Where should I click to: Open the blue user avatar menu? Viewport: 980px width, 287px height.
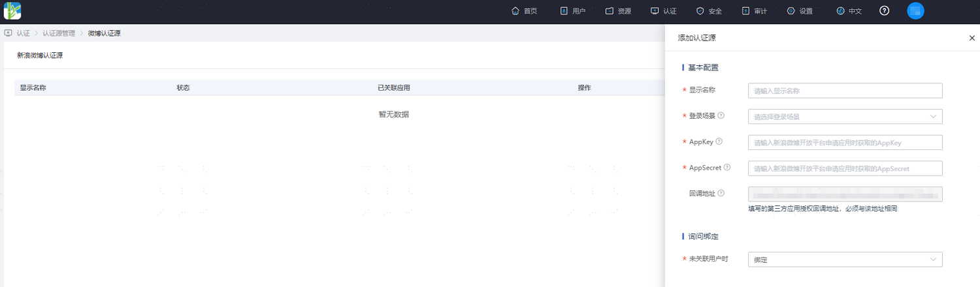point(916,10)
